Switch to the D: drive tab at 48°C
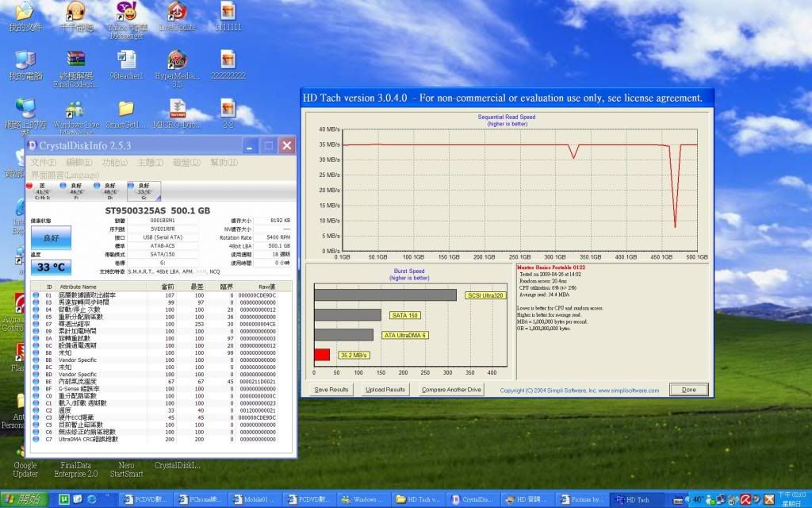 pyautogui.click(x=109, y=191)
